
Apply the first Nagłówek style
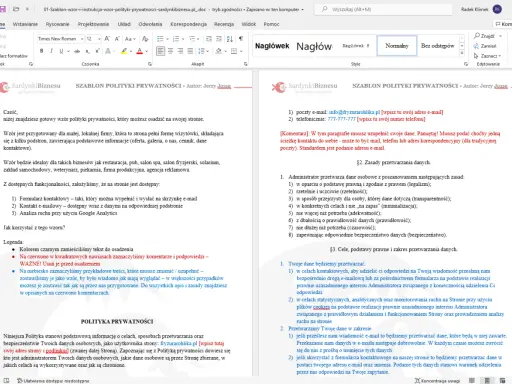[x=272, y=46]
